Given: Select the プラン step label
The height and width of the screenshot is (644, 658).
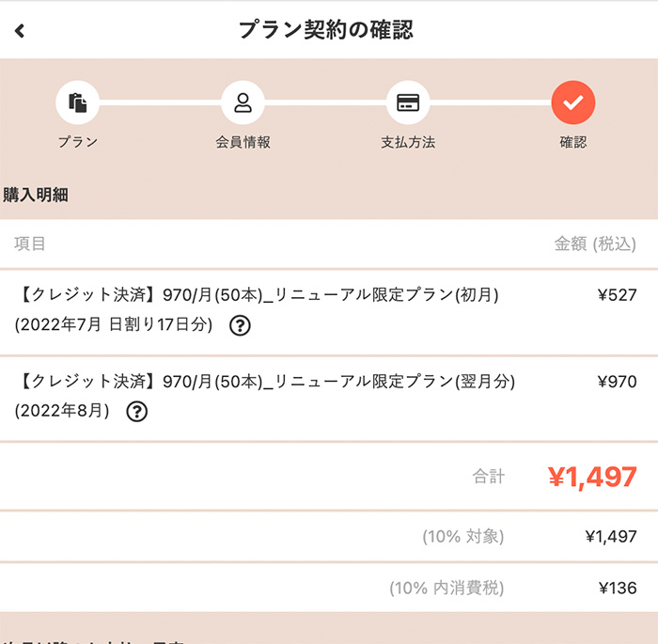Looking at the screenshot, I should [x=78, y=143].
